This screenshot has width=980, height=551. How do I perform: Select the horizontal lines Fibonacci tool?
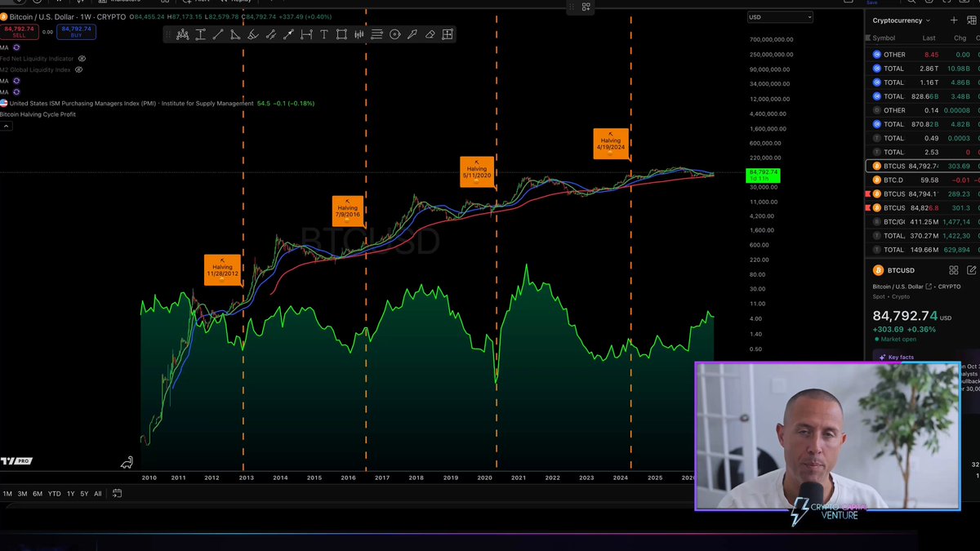coord(376,34)
